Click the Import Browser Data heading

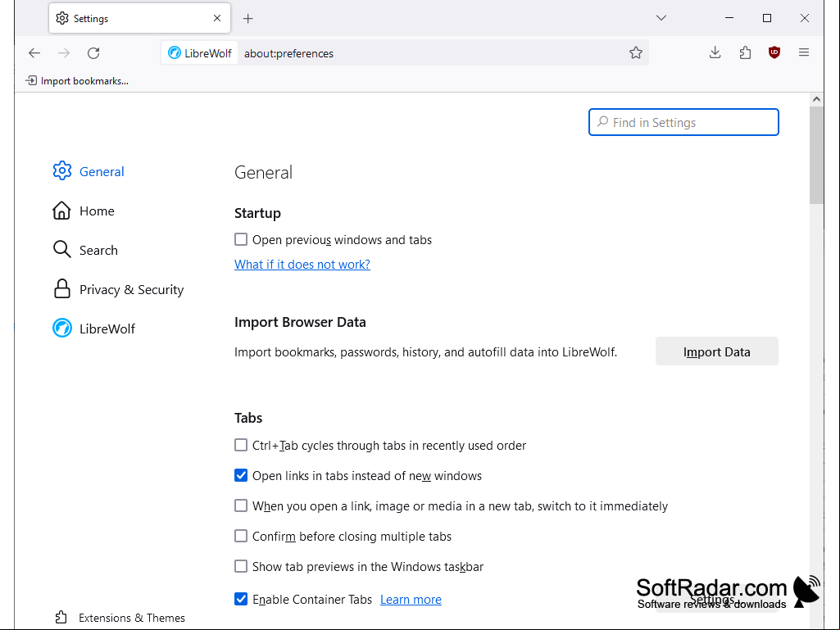click(300, 322)
